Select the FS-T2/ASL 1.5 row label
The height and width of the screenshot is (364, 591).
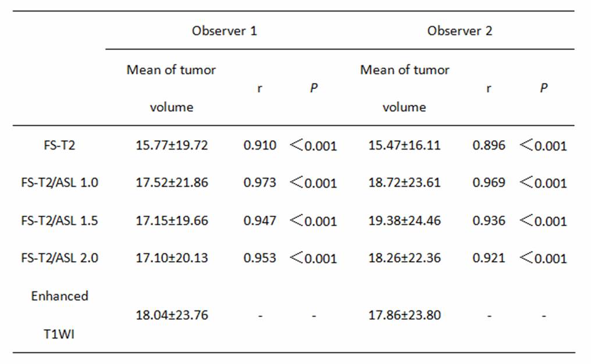(59, 221)
